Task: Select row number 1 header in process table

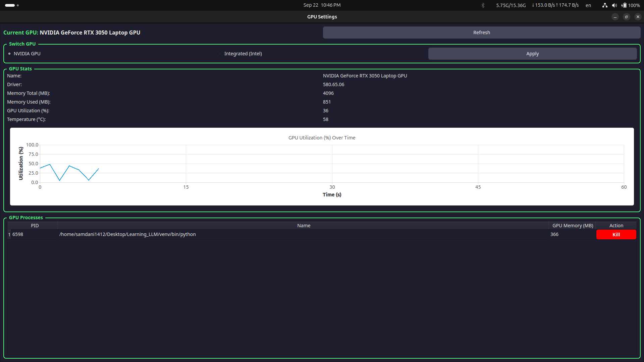Action: 9,234
